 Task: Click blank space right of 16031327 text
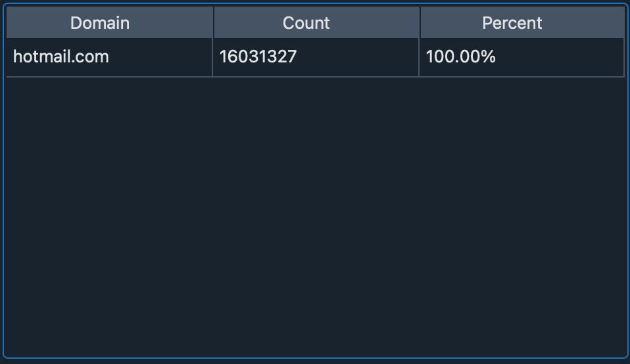point(358,57)
